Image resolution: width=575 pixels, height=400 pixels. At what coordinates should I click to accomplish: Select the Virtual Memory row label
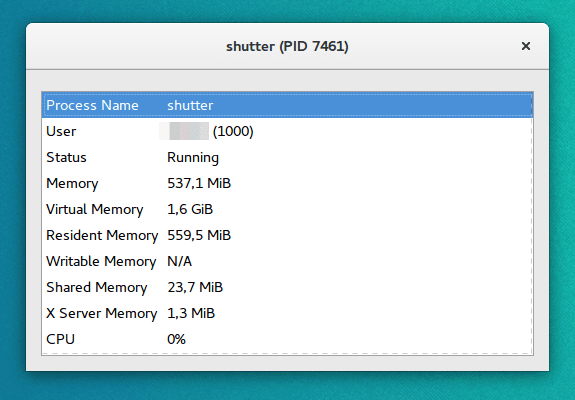95,210
